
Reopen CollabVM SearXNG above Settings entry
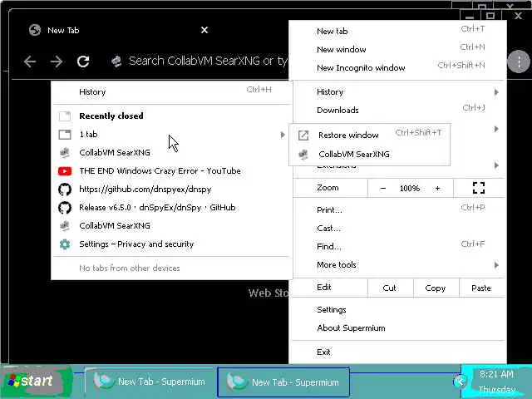tap(172, 226)
